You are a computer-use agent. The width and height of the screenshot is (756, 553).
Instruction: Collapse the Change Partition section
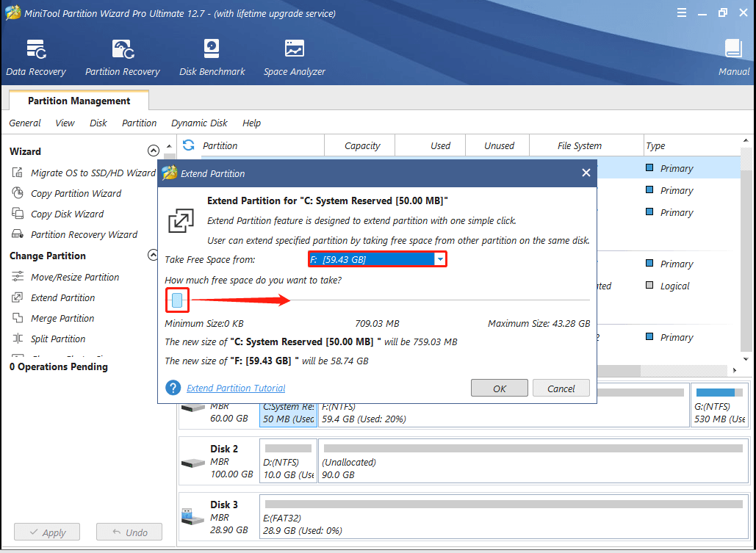(x=153, y=255)
